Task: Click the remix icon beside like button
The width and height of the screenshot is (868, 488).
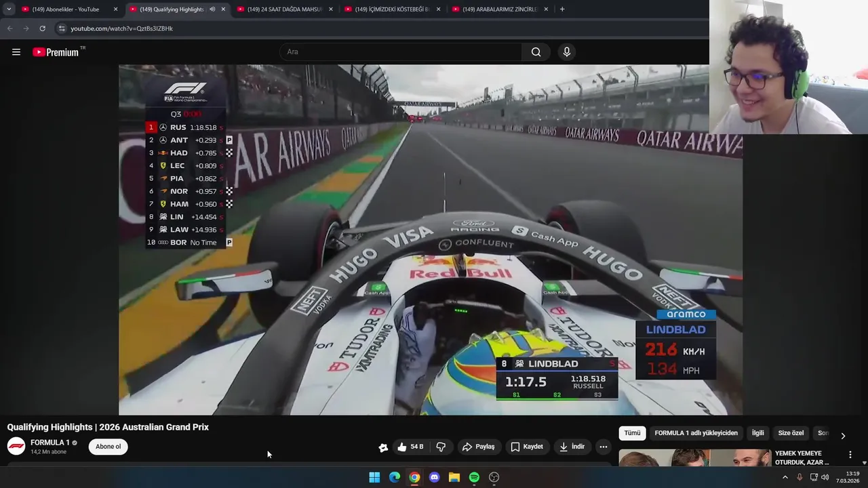Action: 383,447
